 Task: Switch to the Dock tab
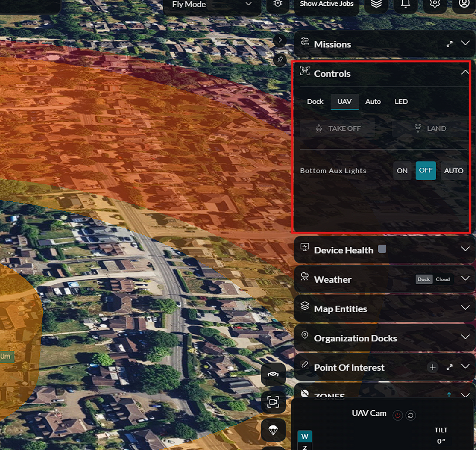tap(315, 101)
